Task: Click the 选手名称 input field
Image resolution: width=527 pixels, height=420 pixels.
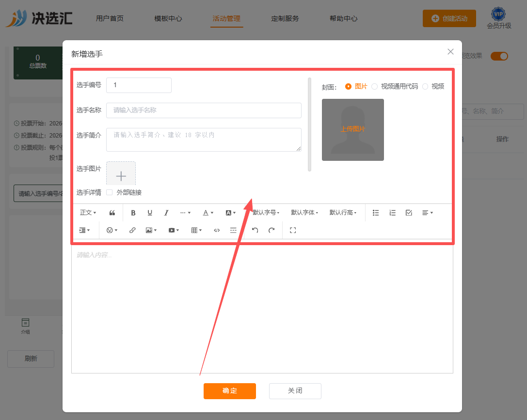Action: 204,110
